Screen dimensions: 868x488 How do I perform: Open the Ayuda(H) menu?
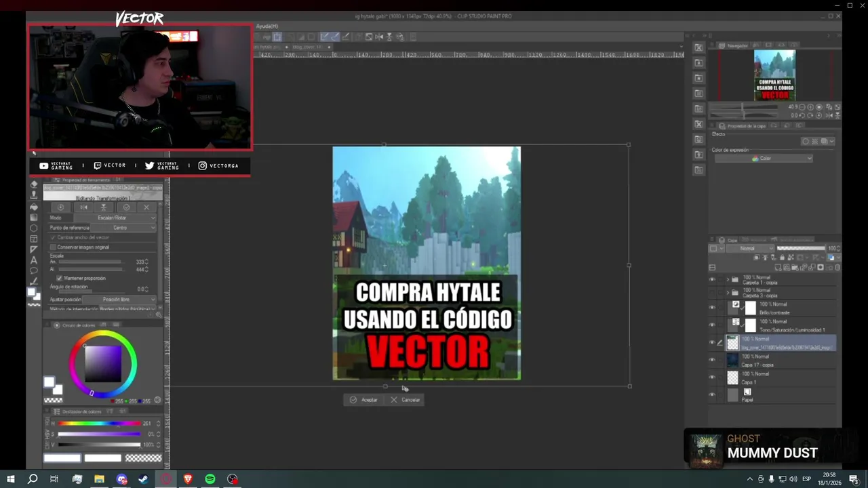(x=267, y=26)
